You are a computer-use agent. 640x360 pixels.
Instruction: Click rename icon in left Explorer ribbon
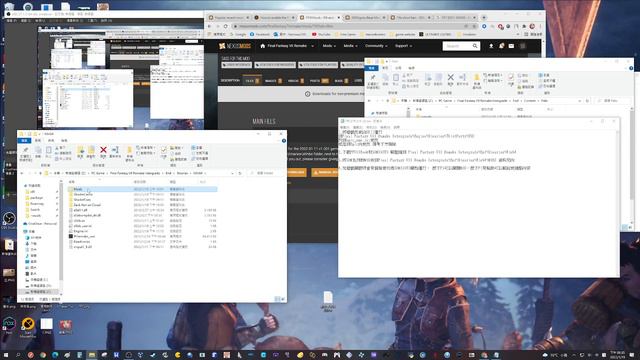(x=115, y=150)
